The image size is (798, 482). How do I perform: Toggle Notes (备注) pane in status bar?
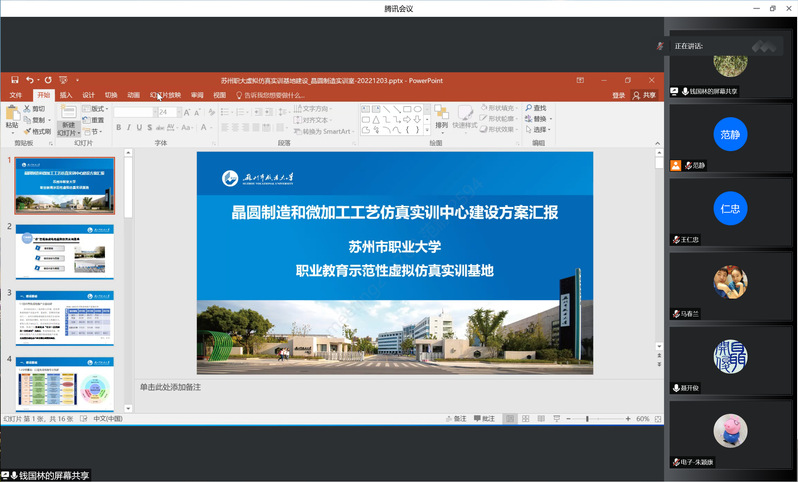click(x=456, y=419)
